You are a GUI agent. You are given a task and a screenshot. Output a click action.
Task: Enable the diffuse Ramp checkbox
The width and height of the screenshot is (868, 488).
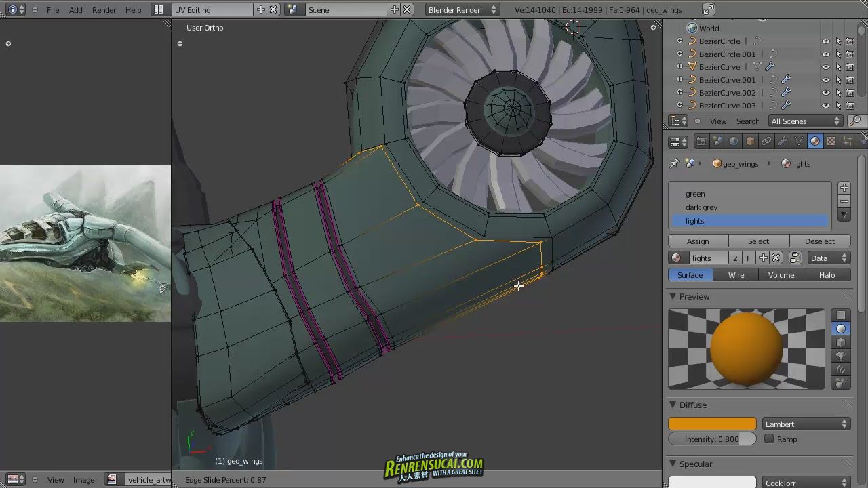coord(769,439)
